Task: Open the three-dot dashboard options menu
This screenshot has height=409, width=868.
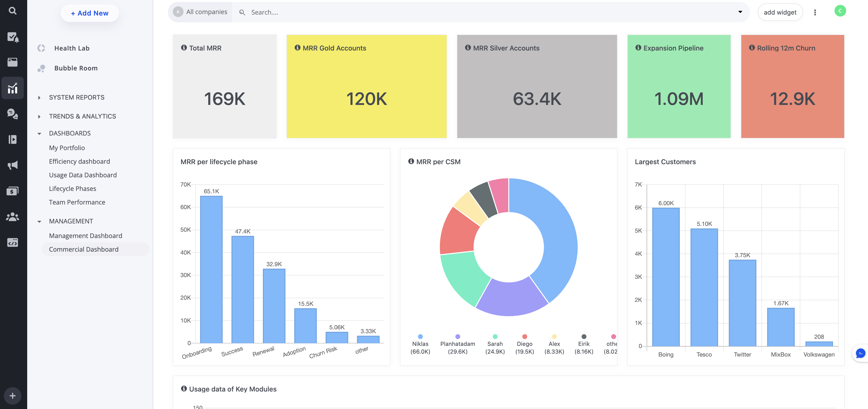Action: [815, 12]
